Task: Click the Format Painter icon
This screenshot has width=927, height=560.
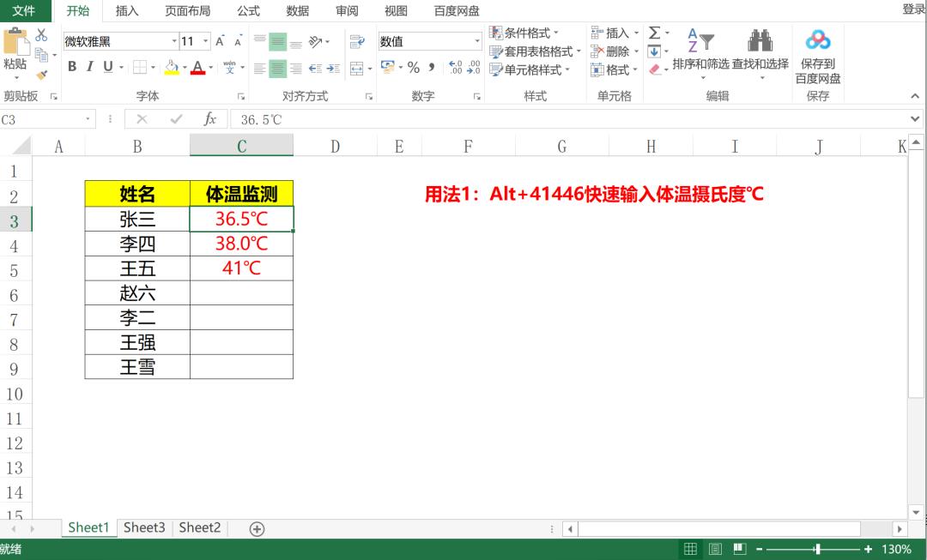Action: [39, 75]
